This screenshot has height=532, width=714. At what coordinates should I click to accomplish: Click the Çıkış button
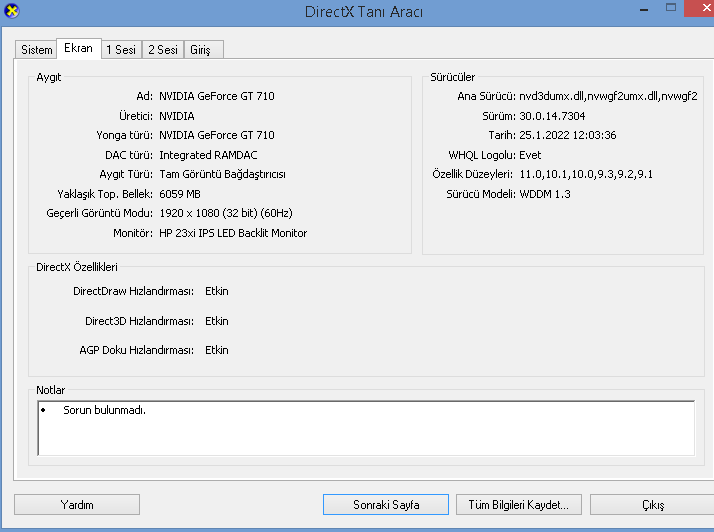(653, 505)
